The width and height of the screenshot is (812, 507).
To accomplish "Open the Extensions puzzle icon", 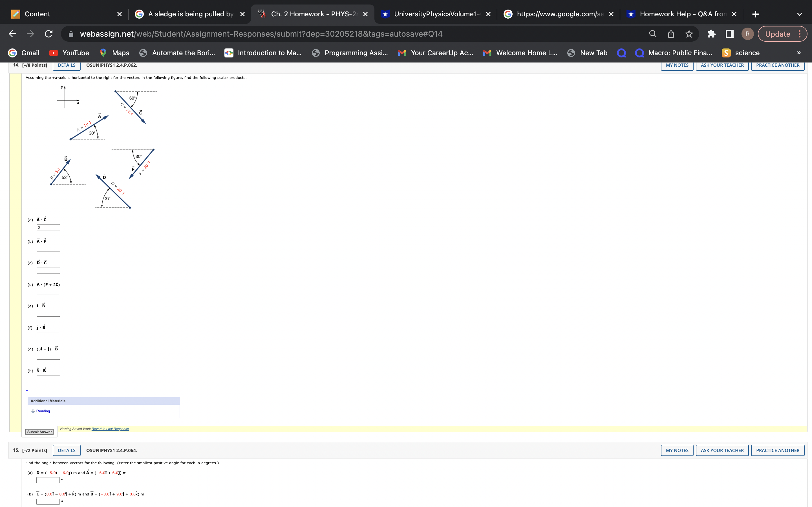I will (711, 34).
